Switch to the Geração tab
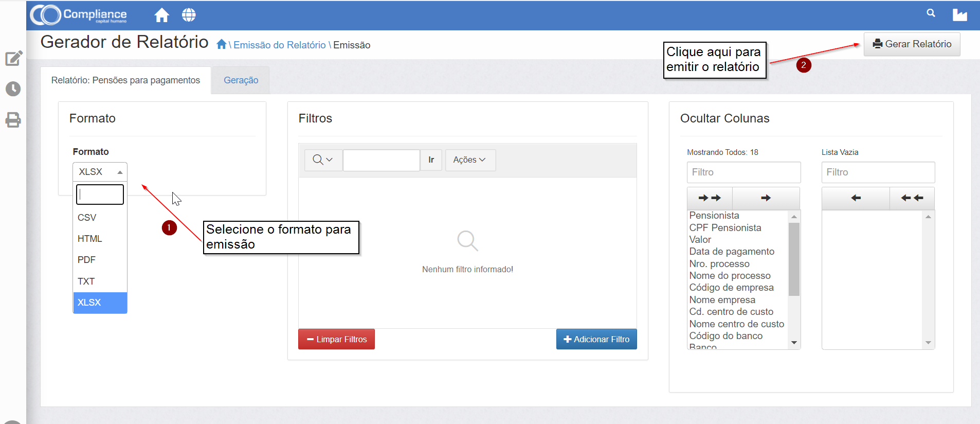The height and width of the screenshot is (424, 980). [241, 80]
